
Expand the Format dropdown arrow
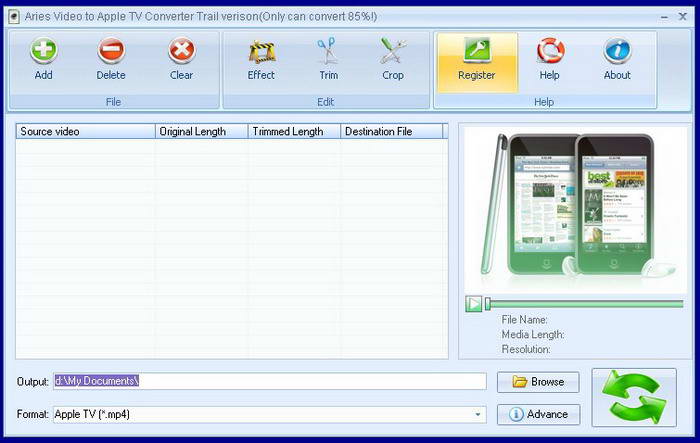click(478, 414)
